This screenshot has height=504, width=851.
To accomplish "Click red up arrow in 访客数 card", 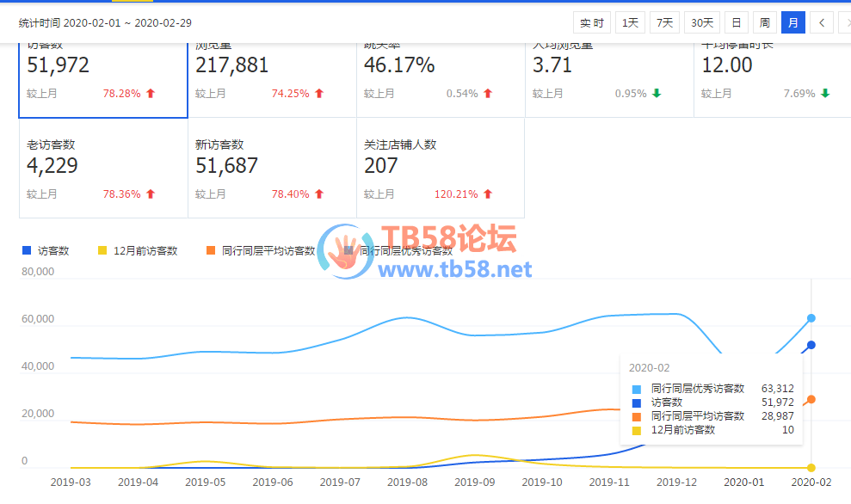I will 151,94.
